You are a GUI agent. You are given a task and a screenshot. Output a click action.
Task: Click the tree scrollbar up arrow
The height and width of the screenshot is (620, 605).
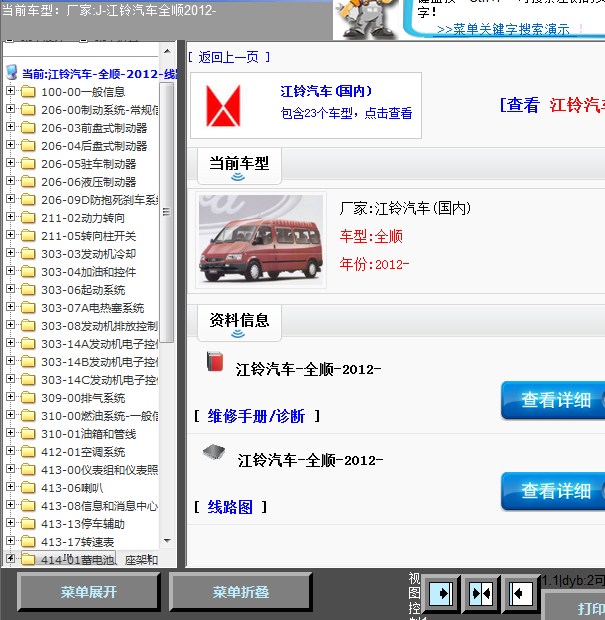pos(167,51)
